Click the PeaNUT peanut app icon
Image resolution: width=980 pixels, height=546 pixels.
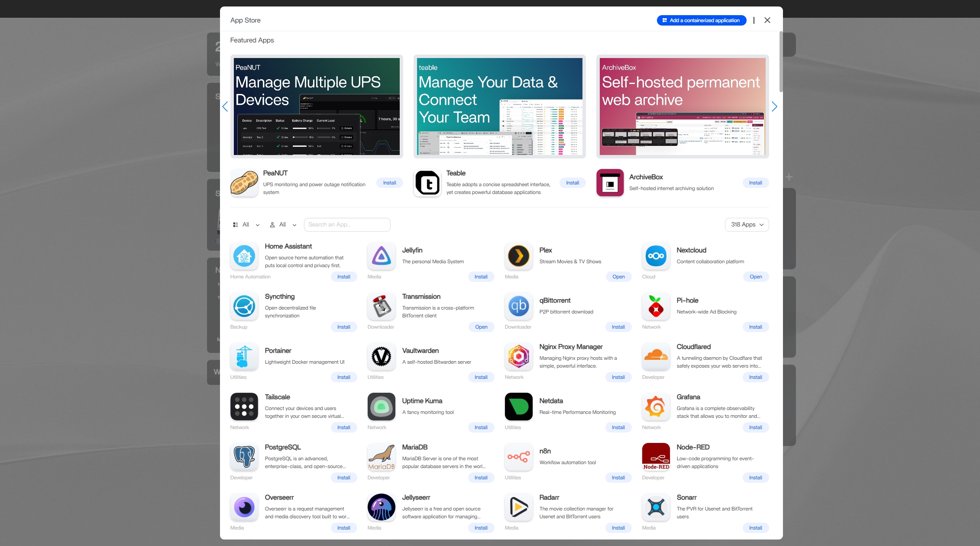(244, 183)
